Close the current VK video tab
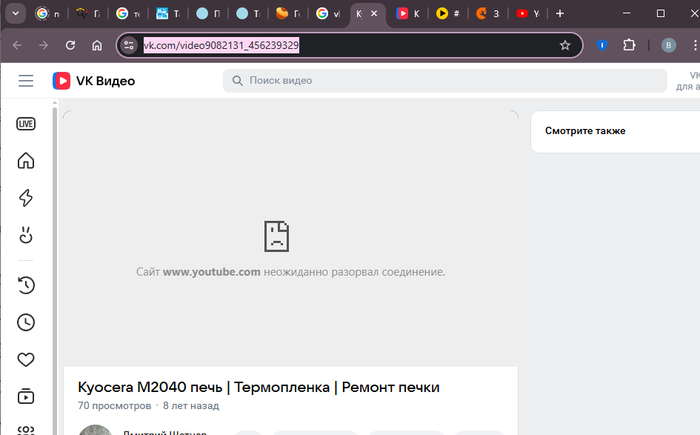700x435 pixels. (374, 13)
